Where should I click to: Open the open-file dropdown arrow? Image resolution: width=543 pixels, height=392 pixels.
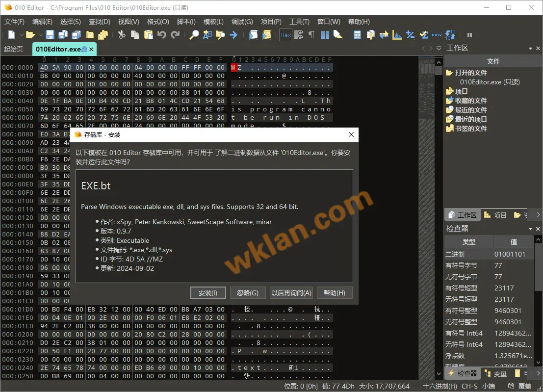41,35
